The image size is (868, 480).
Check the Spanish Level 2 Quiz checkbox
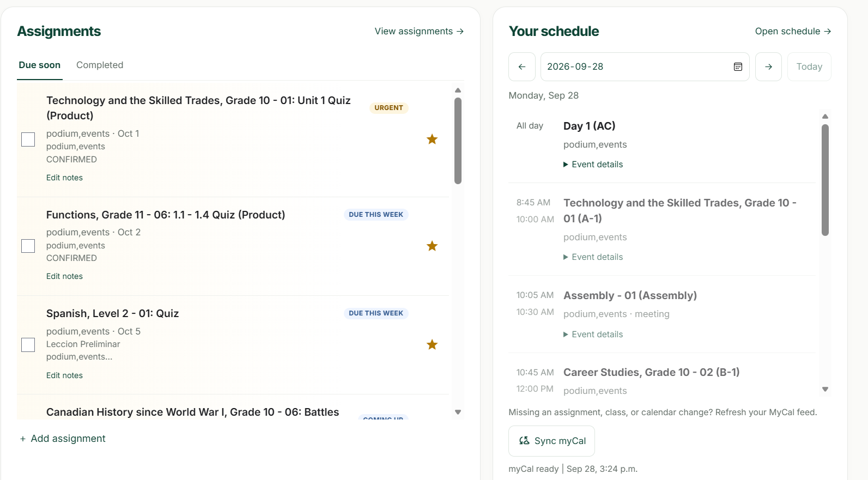tap(28, 345)
